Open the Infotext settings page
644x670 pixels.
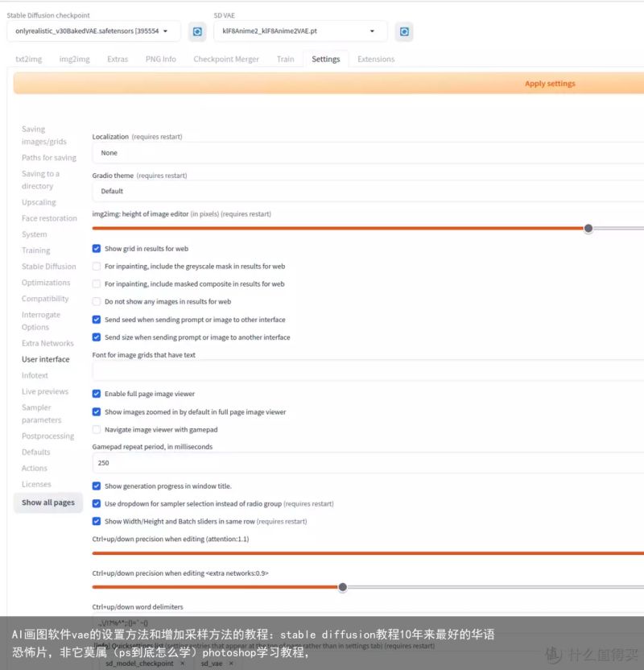click(35, 375)
